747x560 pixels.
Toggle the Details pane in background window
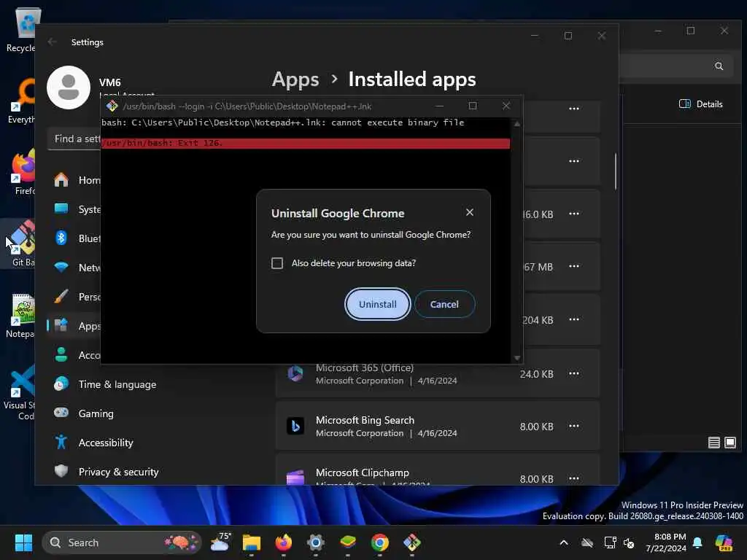click(x=701, y=104)
